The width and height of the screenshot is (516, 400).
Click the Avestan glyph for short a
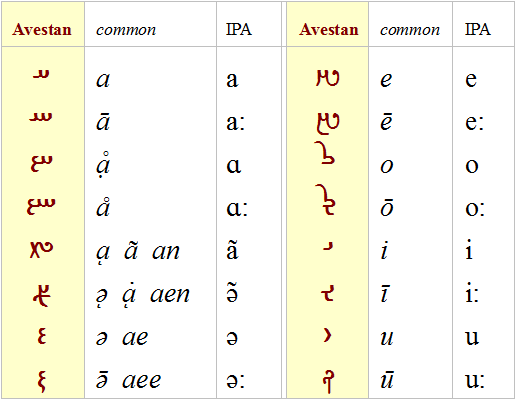tap(41, 74)
